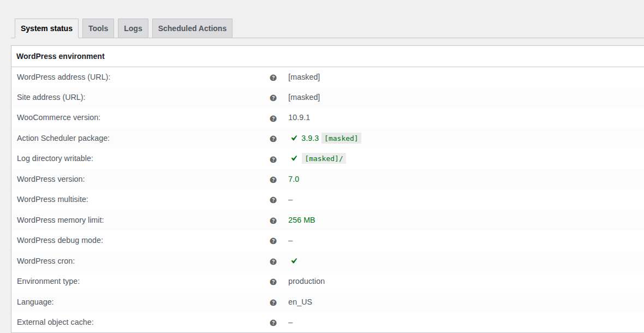Click the memory limit value 256 MB
This screenshot has height=333, width=644.
(301, 220)
